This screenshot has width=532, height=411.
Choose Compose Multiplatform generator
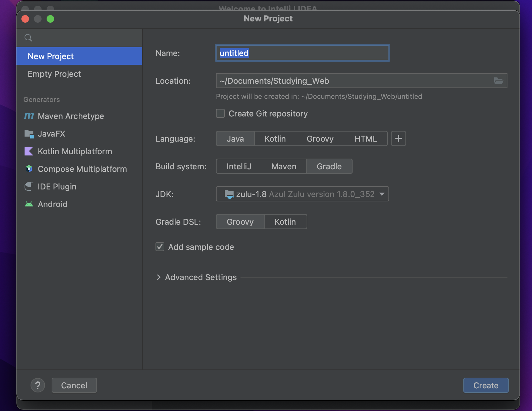[x=79, y=169]
